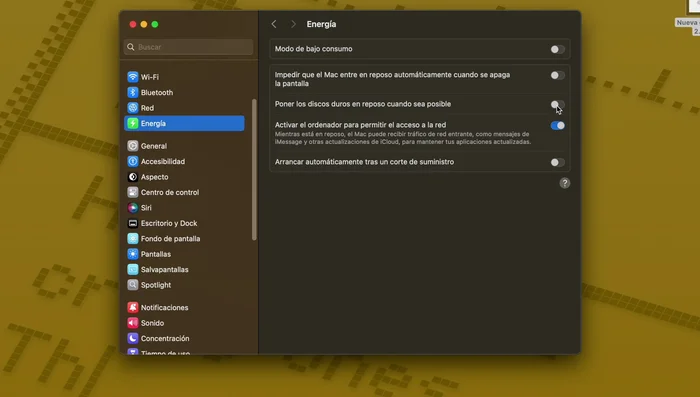
Task: Open Spotlight settings entry
Action: (184, 284)
